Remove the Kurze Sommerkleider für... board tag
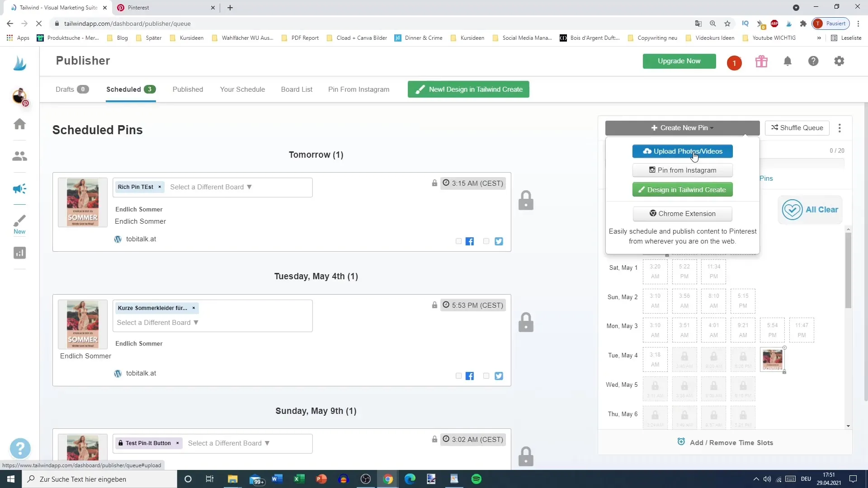Image resolution: width=868 pixels, height=488 pixels. 193,308
